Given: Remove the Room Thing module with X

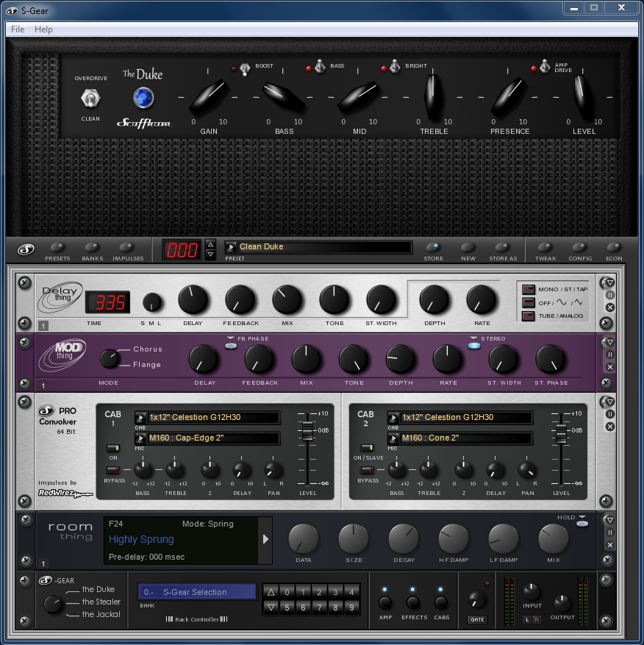Looking at the screenshot, I should (x=610, y=545).
